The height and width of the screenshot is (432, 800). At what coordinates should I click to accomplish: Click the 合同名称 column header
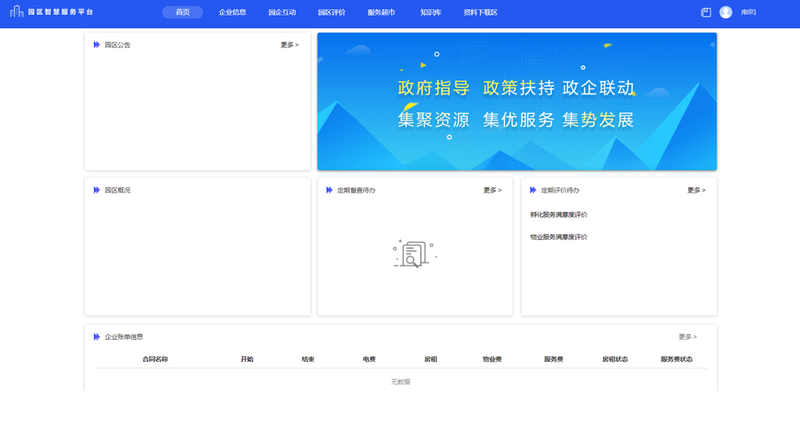[155, 359]
